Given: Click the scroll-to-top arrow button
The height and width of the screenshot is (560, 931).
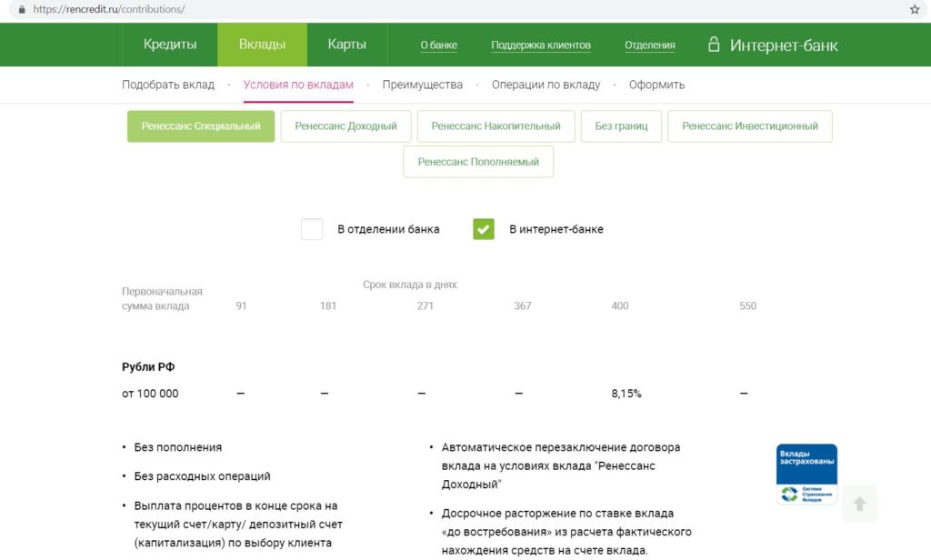Looking at the screenshot, I should (x=859, y=504).
